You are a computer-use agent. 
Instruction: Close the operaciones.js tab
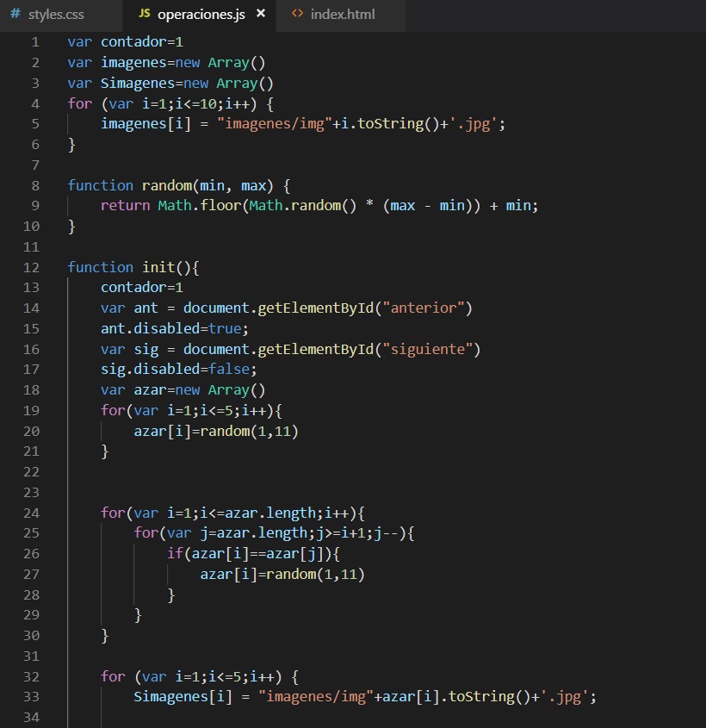point(261,14)
